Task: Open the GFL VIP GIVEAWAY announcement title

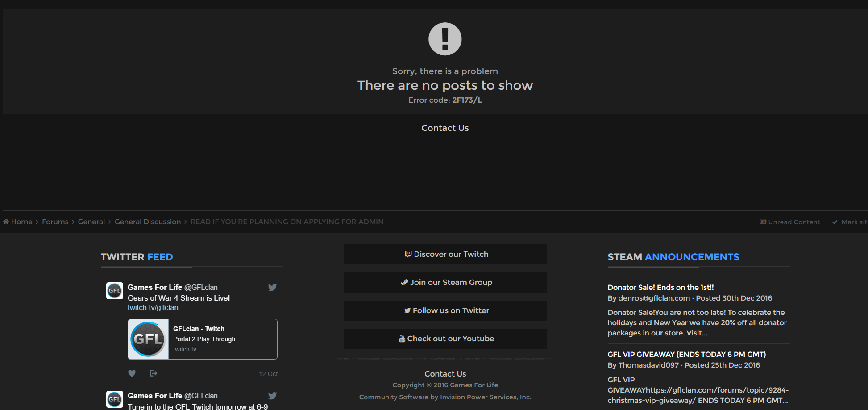Action: click(686, 354)
